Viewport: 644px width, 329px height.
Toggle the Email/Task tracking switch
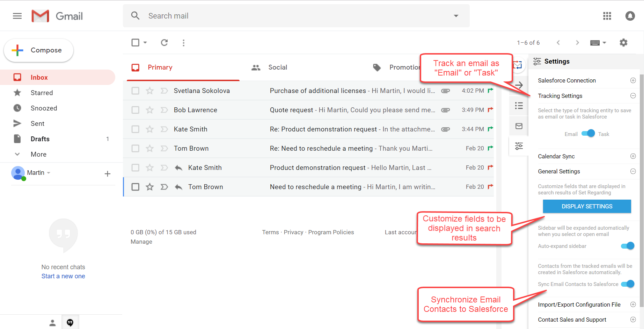tap(588, 134)
